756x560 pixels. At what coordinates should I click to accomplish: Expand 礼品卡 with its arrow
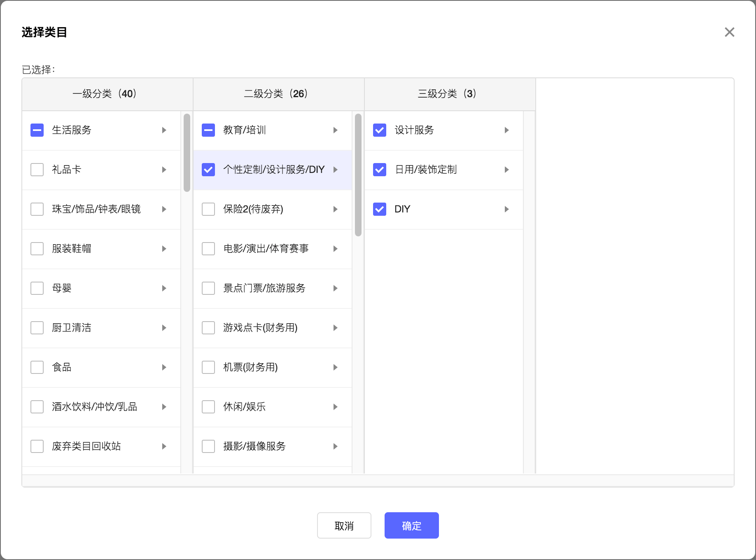pyautogui.click(x=164, y=170)
